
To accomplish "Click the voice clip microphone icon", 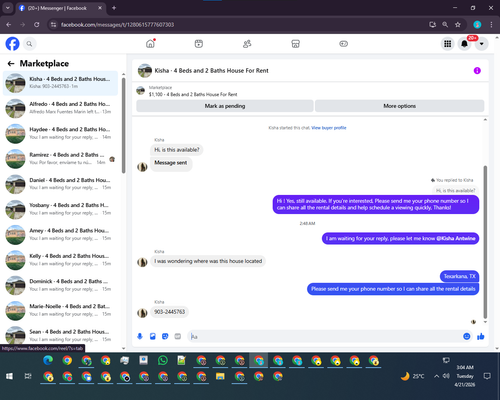I will click(x=140, y=336).
